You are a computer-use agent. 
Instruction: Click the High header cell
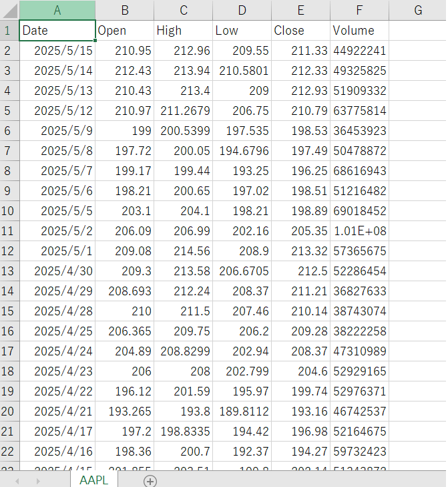tap(183, 31)
